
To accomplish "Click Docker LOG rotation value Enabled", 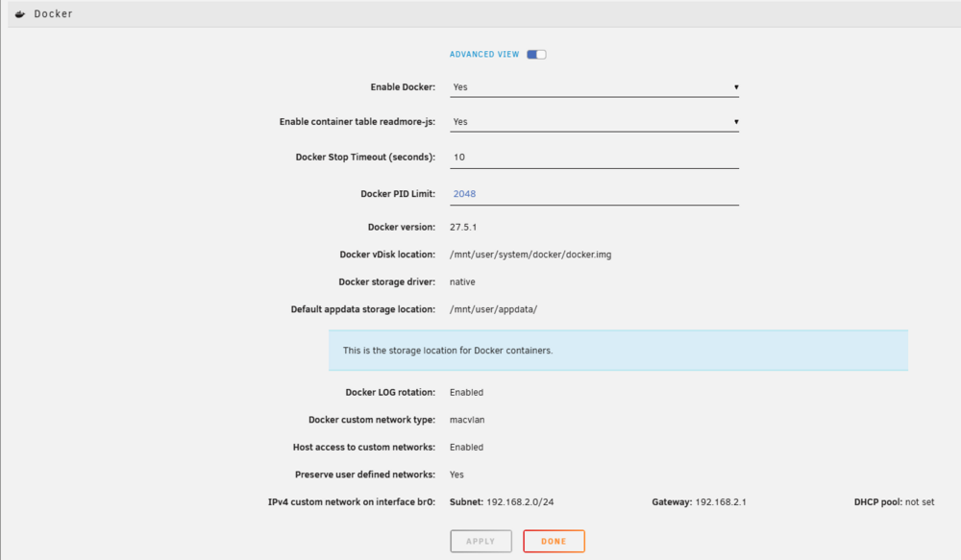I will coord(466,392).
